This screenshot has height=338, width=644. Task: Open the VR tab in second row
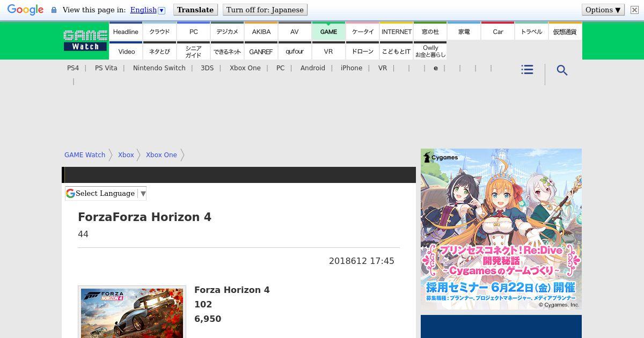click(x=328, y=51)
